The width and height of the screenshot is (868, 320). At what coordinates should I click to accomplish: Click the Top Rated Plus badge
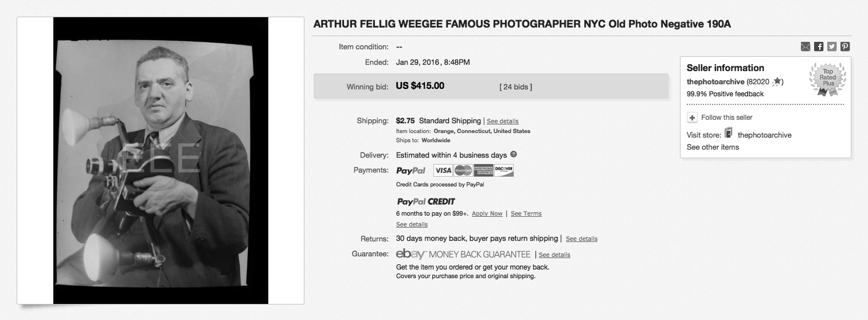828,79
